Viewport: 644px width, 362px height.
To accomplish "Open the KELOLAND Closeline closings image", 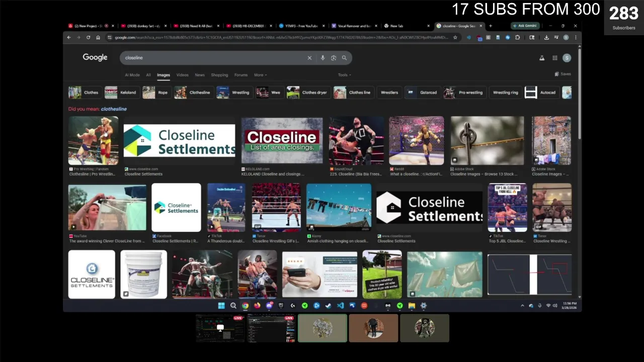I will click(x=282, y=141).
